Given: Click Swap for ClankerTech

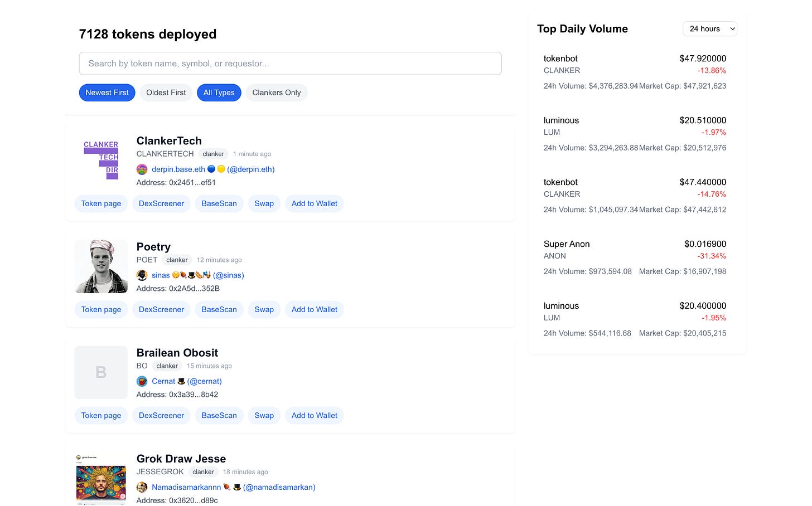Looking at the screenshot, I should [x=264, y=203].
